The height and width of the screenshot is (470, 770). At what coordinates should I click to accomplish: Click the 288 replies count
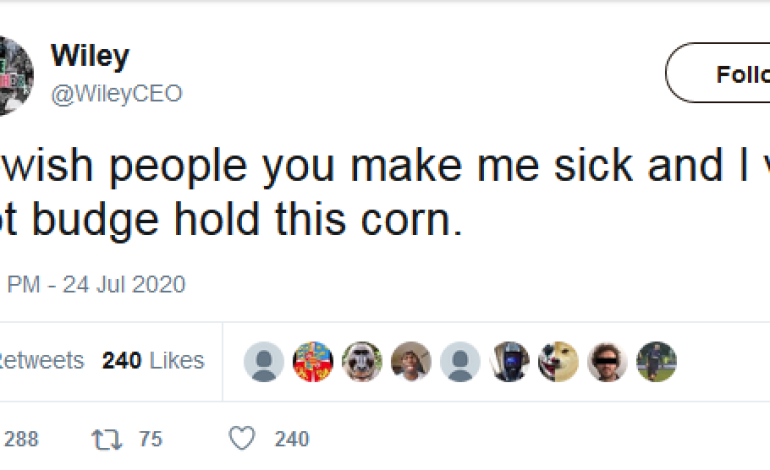tap(20, 438)
